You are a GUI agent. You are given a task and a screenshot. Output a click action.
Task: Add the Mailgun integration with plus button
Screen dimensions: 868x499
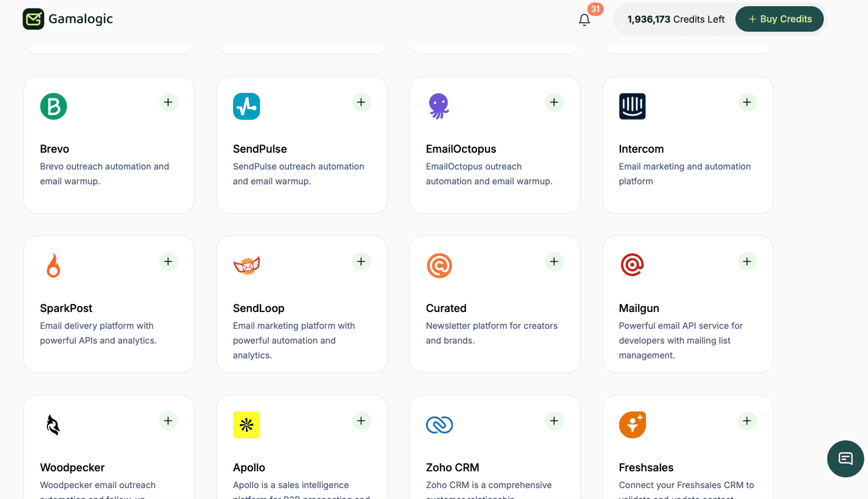747,262
